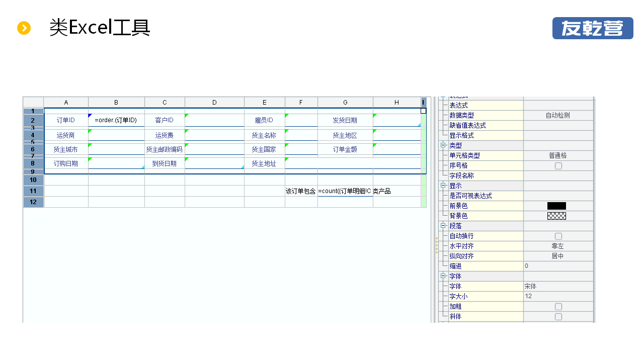Image resolution: width=644 pixels, height=362 pixels.
Task: Click the select-all corner of the grid
Action: 33,102
